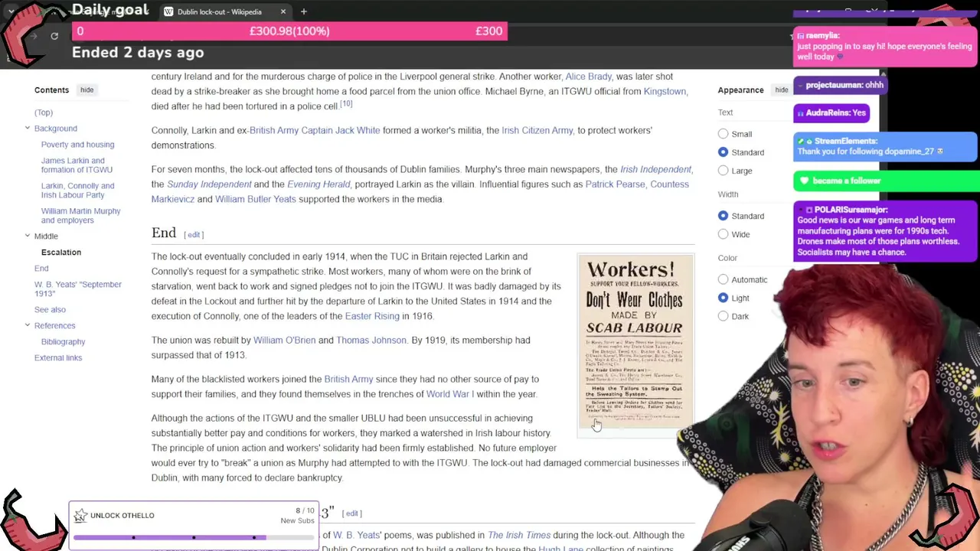Open the Easter Rising link

coord(372,316)
